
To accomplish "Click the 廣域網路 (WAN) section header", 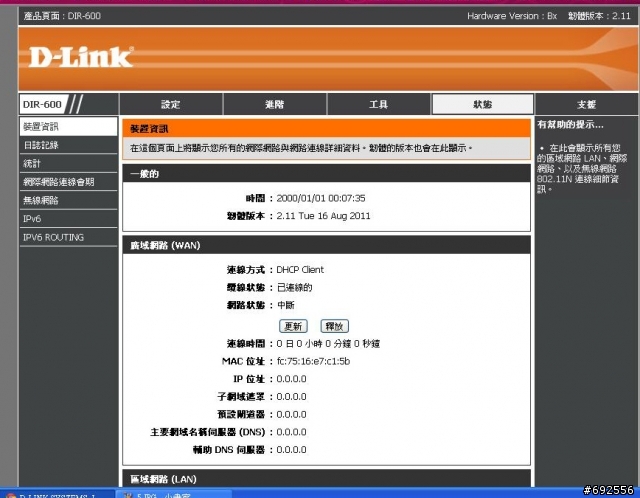I will point(326,245).
